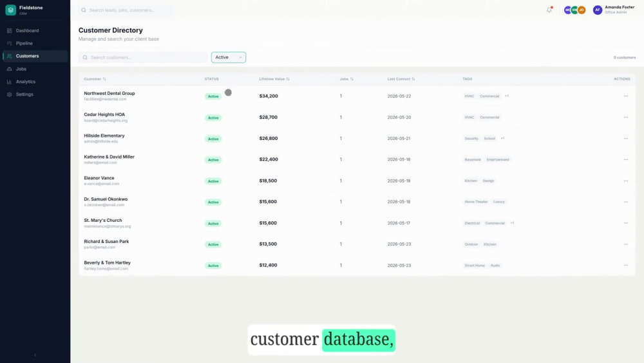Click the $34,200 lifetime value
This screenshot has width=644, height=363.
pyautogui.click(x=269, y=96)
